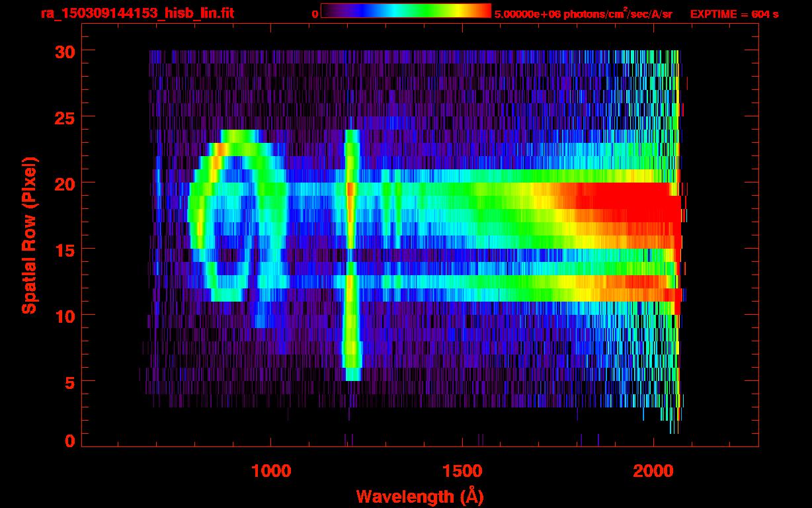Screen dimensions: 812x508
Task: Click the y-axis tick label 20
Action: tap(64, 183)
